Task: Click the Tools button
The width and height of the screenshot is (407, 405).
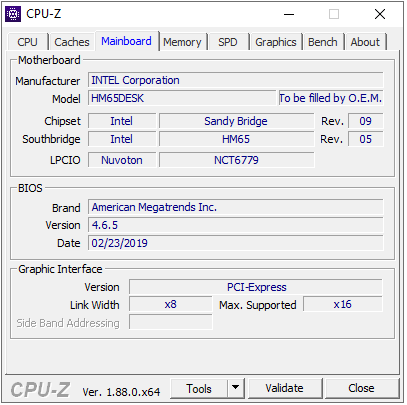Action: pyautogui.click(x=199, y=389)
